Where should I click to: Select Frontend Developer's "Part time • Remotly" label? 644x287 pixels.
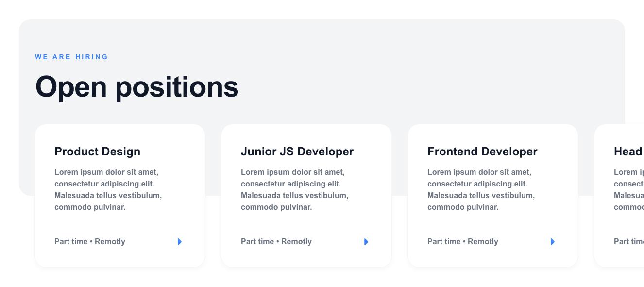pos(463,242)
